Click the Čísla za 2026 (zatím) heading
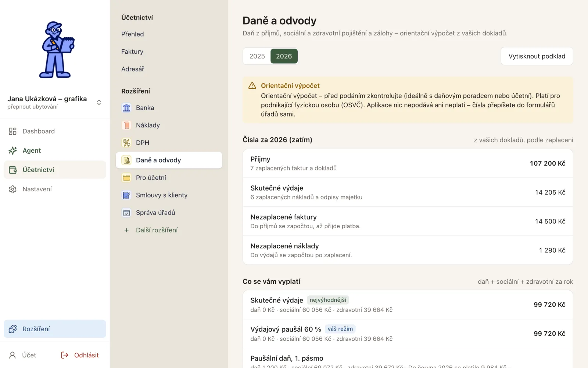 point(277,140)
